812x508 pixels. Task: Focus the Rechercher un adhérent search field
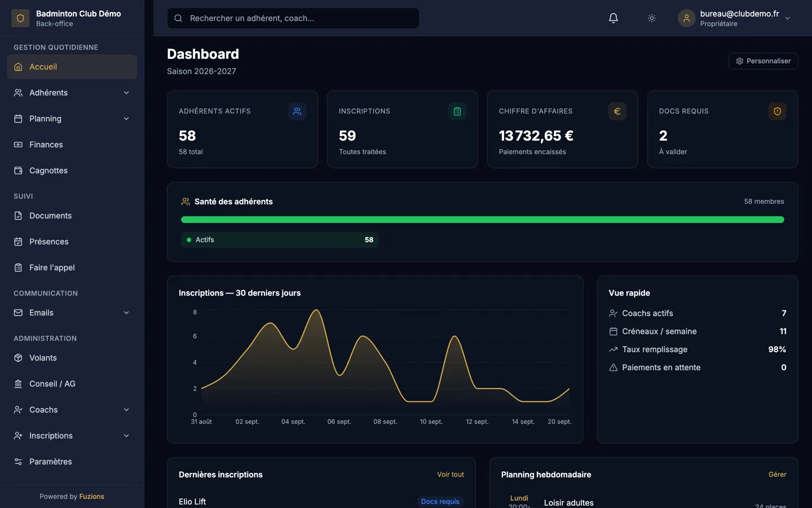tap(293, 18)
